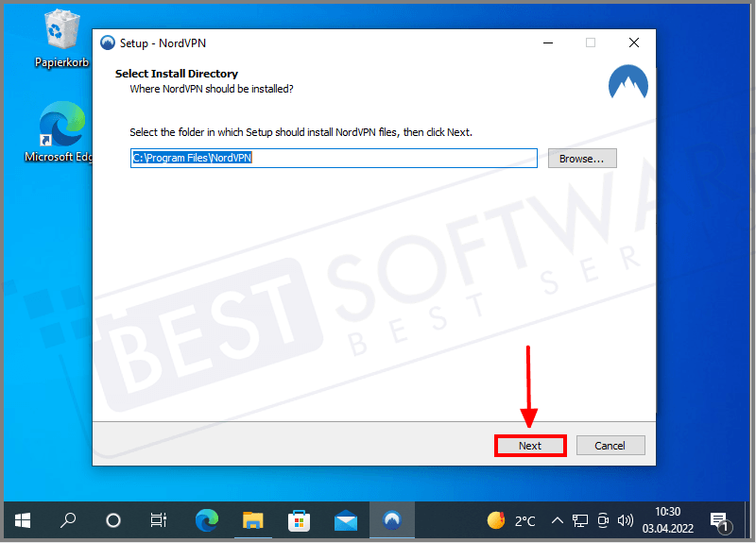Launch Cortana from the taskbar
Viewport: 756px width, 543px height.
(113, 520)
